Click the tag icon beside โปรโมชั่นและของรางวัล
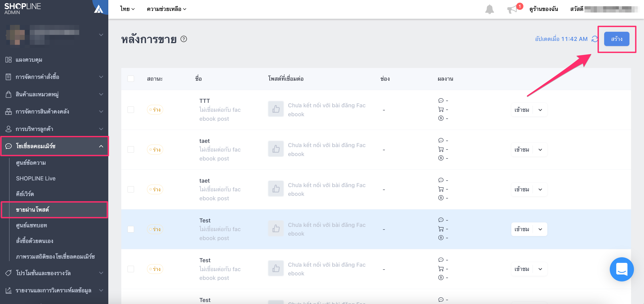Image resolution: width=644 pixels, height=304 pixels. [9, 273]
